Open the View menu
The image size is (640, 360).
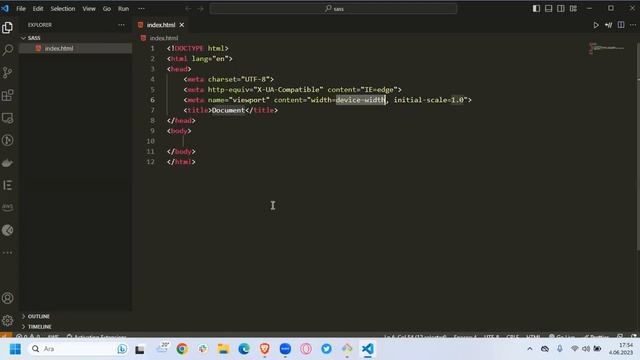point(89,9)
